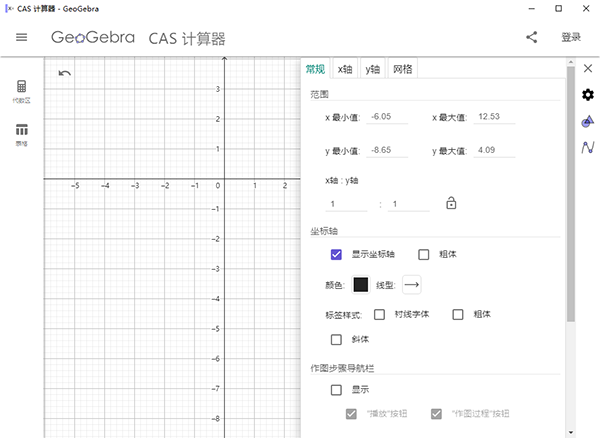
Task: Tick the 衬线字体 serif checkbox
Action: 380,314
